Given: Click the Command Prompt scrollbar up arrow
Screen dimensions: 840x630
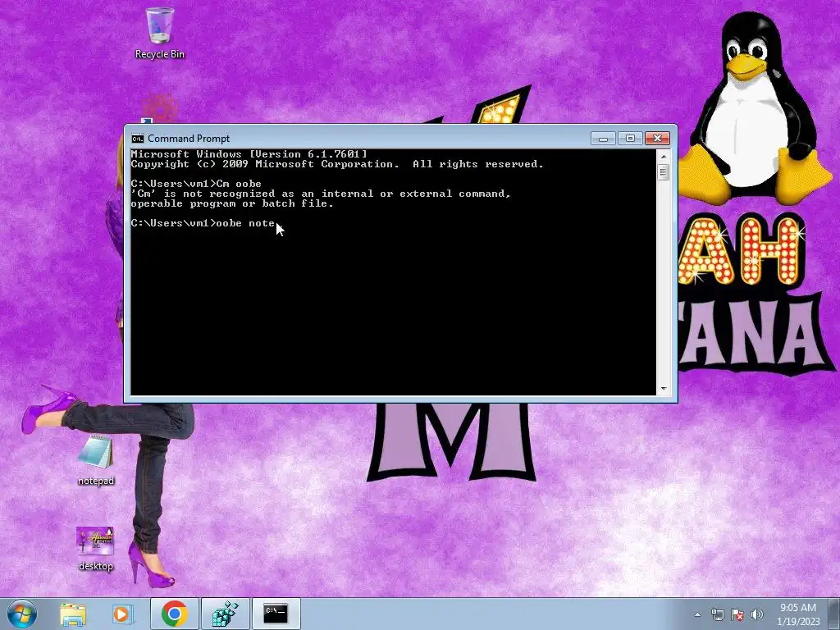Looking at the screenshot, I should 663,157.
